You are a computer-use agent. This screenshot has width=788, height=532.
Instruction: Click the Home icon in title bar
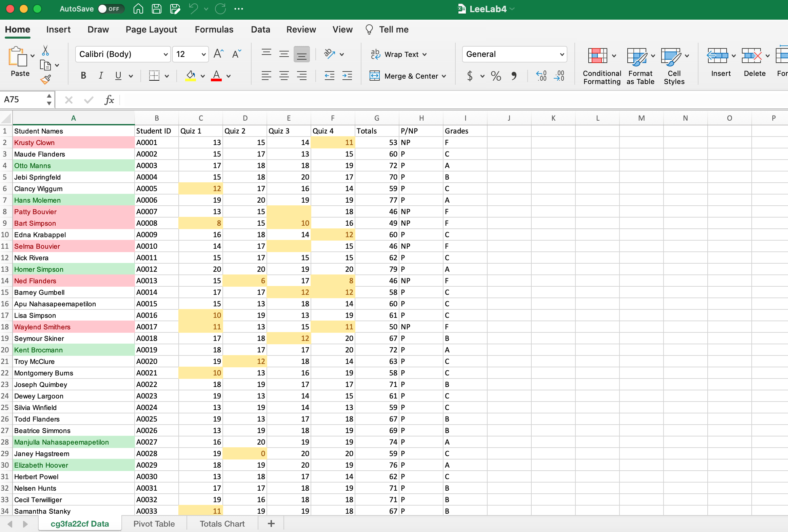(138, 9)
